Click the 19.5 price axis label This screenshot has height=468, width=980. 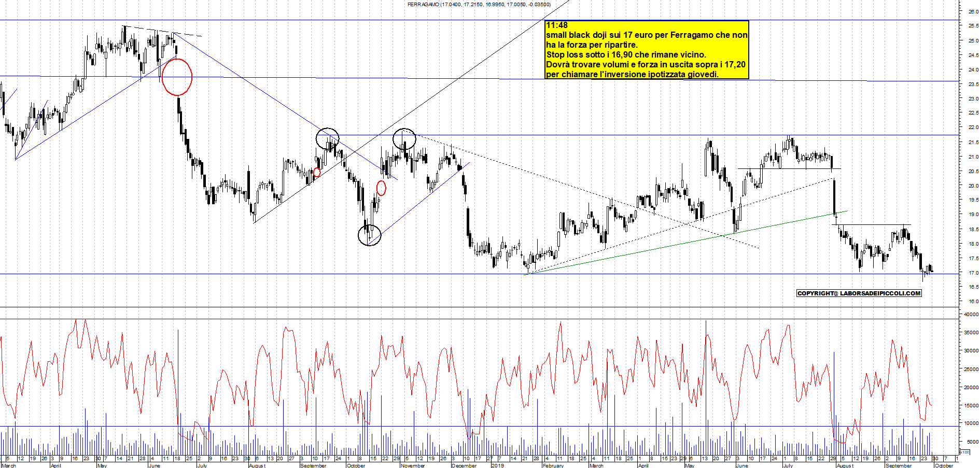(973, 200)
